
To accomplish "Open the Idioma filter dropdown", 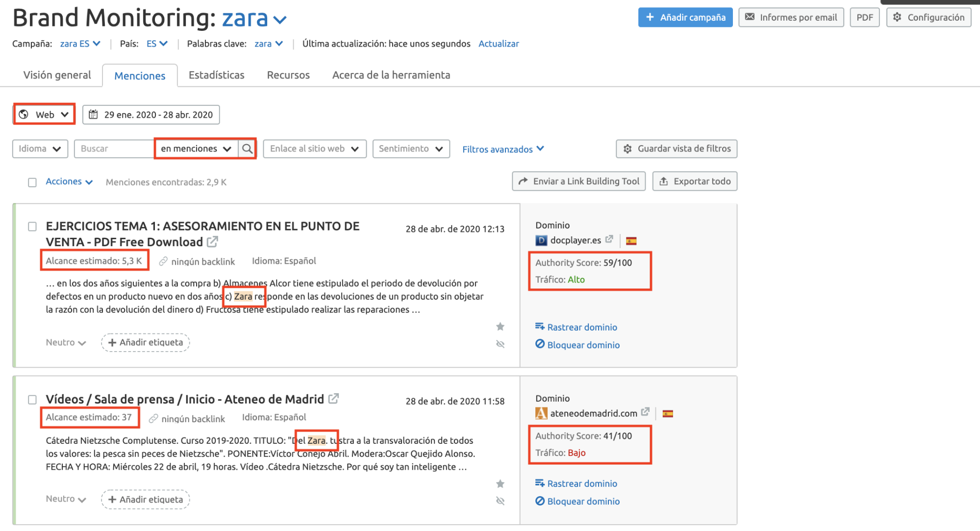I will (40, 149).
